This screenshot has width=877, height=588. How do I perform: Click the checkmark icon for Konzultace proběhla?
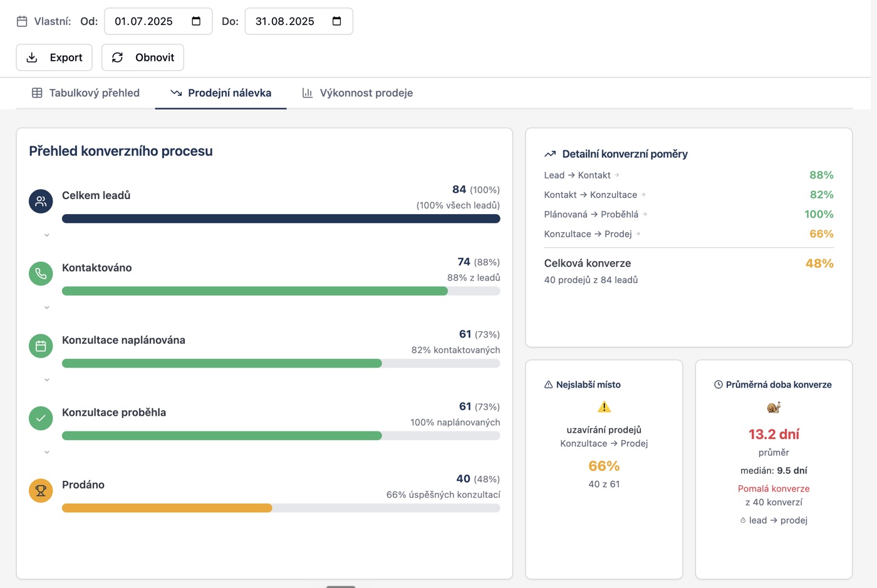[x=41, y=418]
